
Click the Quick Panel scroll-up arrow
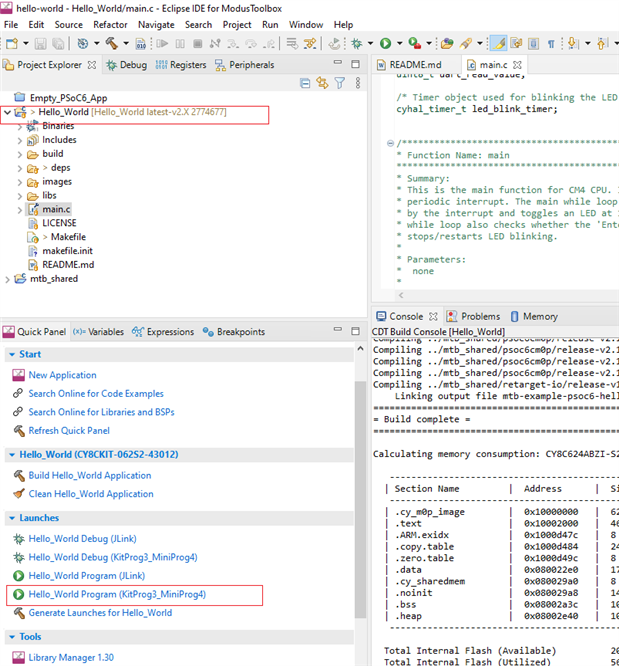click(x=360, y=349)
